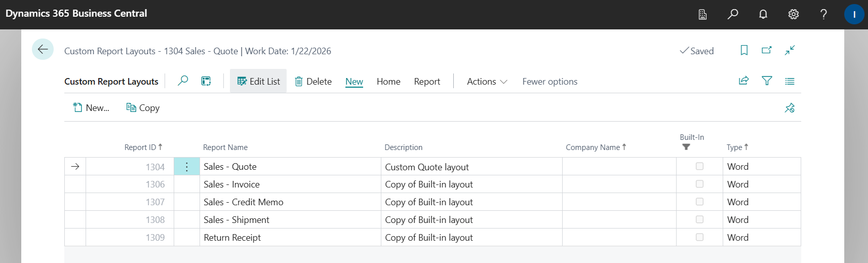Select the Return Receipt cell
Viewport: 868px width, 263px height.
click(x=290, y=238)
